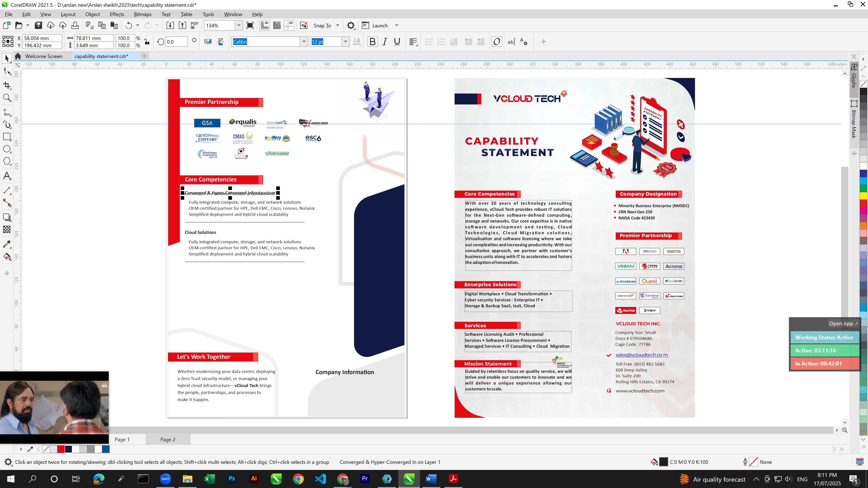Open the Bitmap Mask docker tab

click(854, 120)
